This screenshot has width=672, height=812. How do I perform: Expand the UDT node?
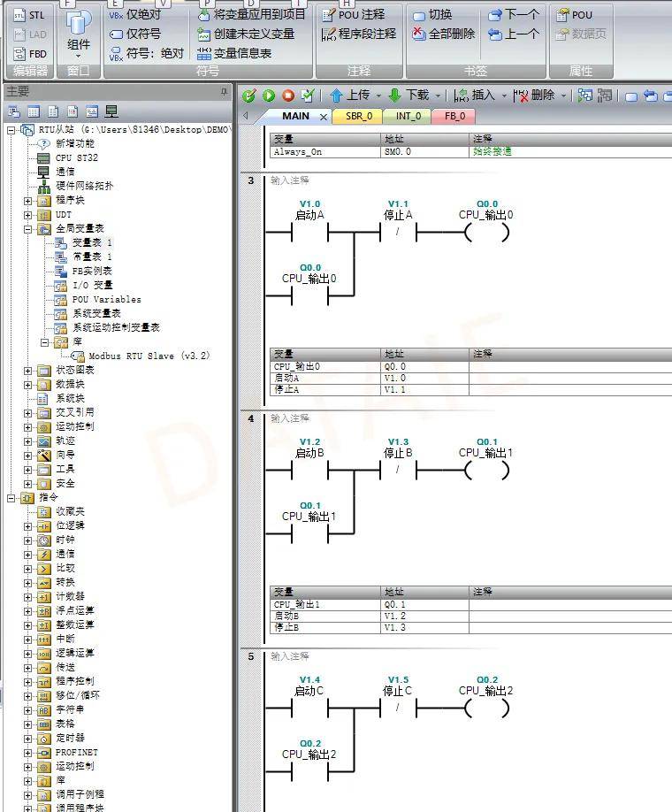pyautogui.click(x=28, y=215)
